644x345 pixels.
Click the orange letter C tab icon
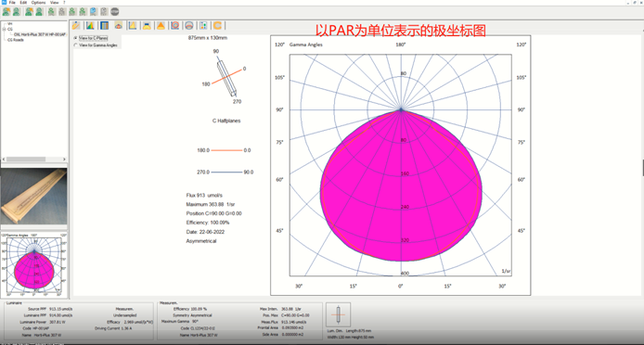pos(218,25)
